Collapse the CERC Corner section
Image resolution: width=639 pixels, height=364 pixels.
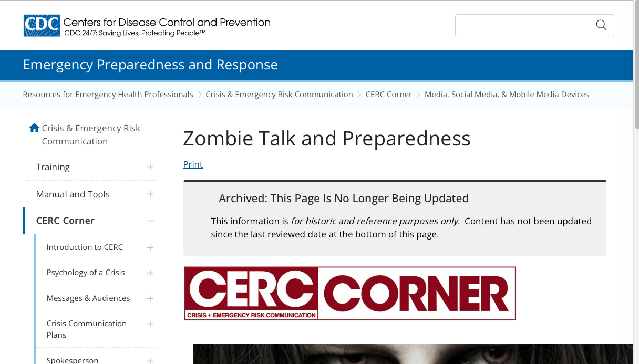150,221
